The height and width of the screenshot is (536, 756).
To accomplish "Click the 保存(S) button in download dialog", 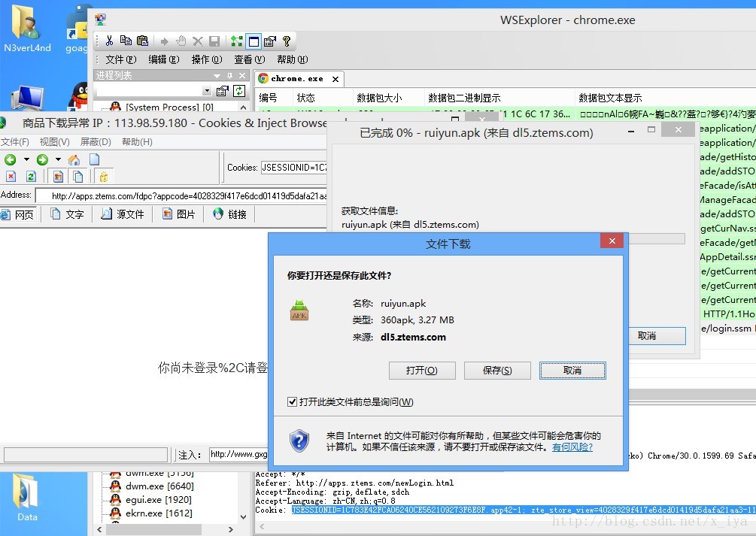I will pyautogui.click(x=497, y=370).
